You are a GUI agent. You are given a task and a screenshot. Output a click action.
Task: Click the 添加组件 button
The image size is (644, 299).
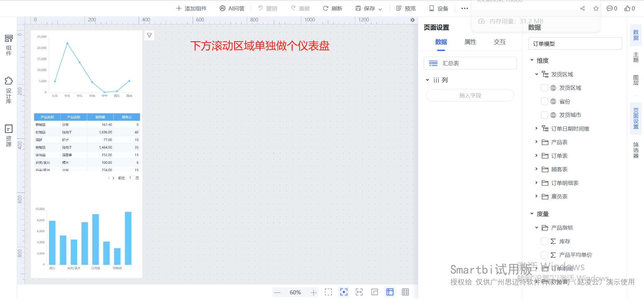pos(191,8)
